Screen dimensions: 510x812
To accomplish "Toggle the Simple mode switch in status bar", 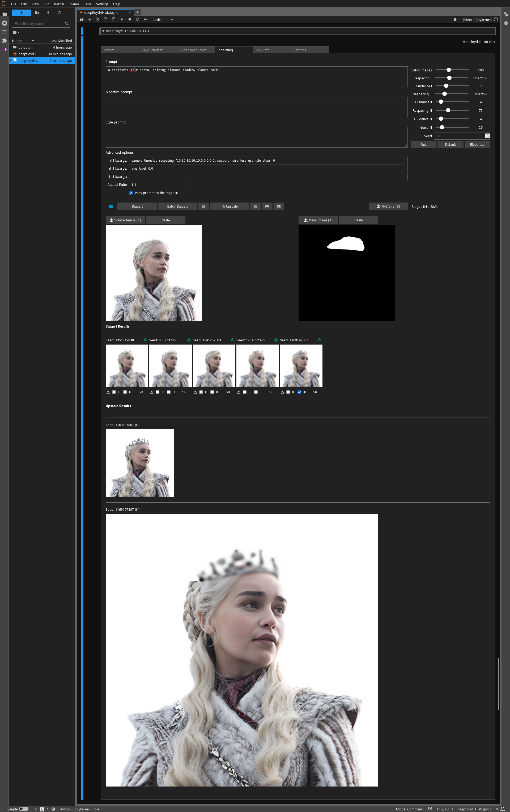I will 24,809.
